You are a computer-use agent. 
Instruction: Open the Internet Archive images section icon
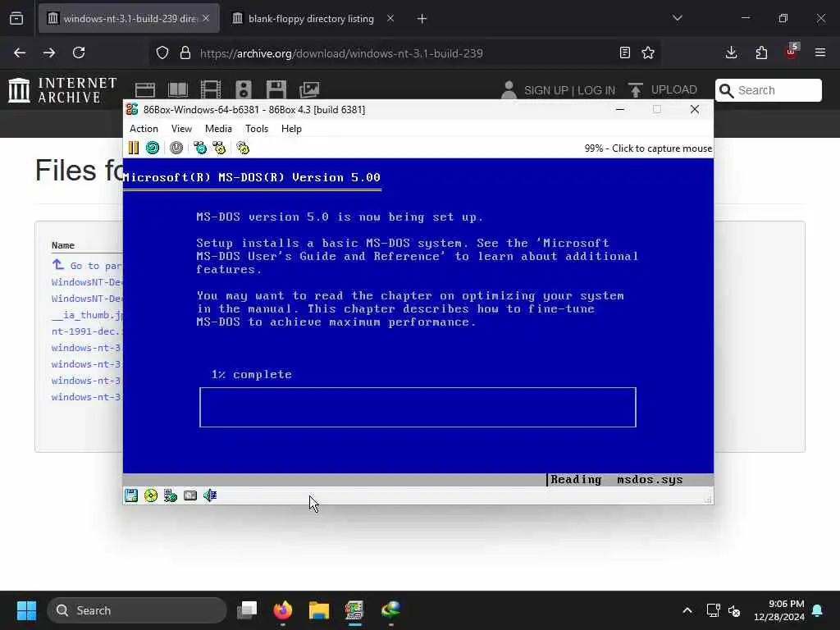click(x=309, y=89)
